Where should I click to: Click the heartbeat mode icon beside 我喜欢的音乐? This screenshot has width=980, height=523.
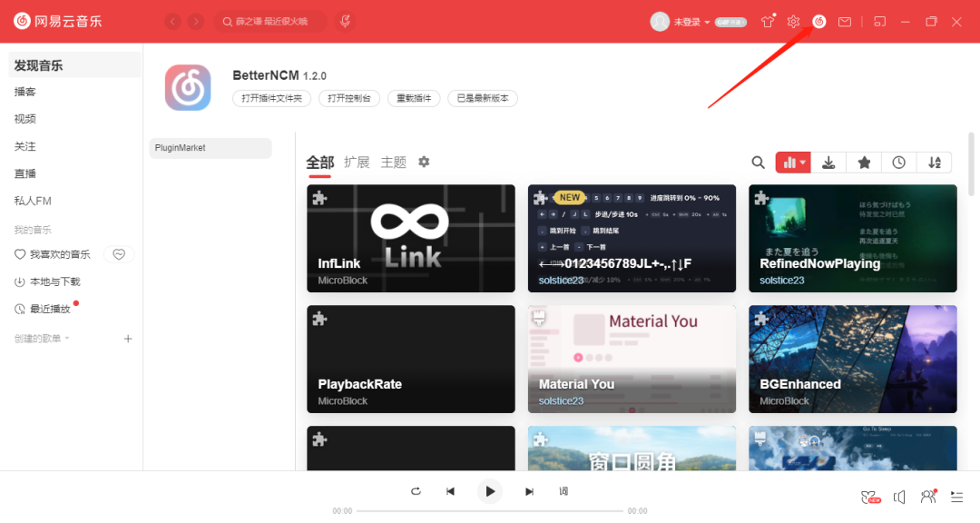pos(119,254)
